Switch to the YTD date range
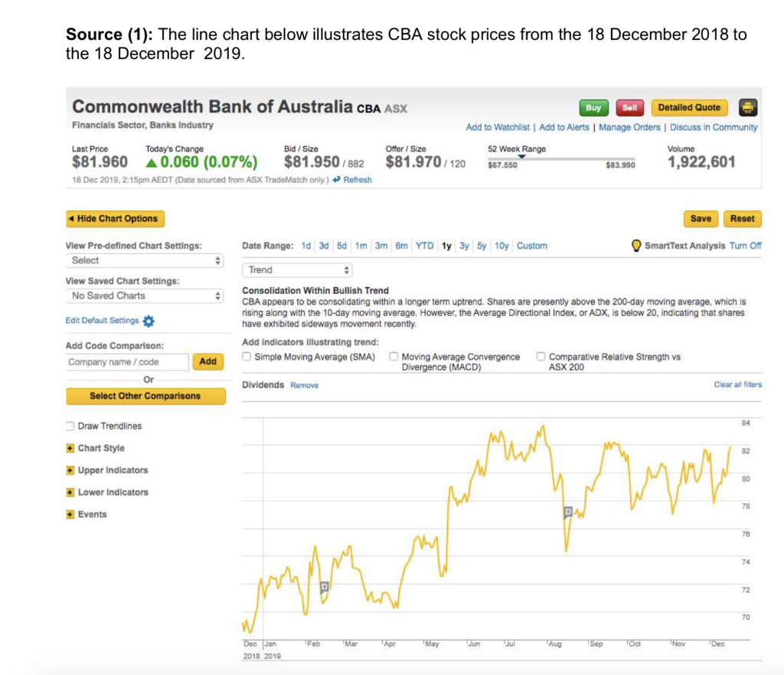Viewport: 784px width, 675px height. pos(423,246)
